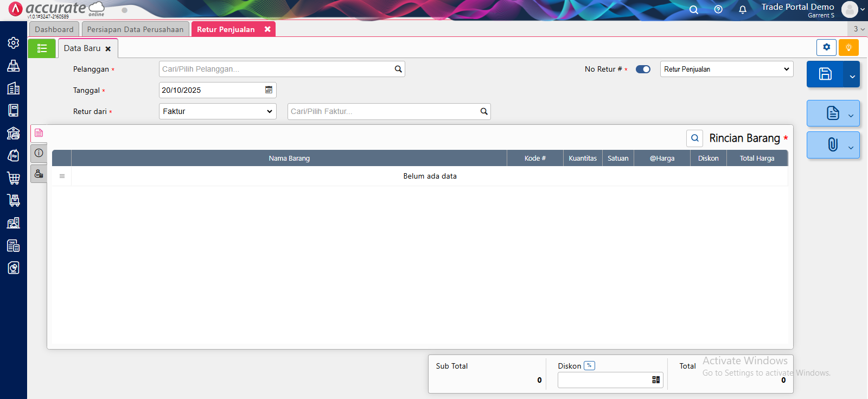Open the global search magnifier in header
The height and width of the screenshot is (399, 868).
tap(693, 9)
